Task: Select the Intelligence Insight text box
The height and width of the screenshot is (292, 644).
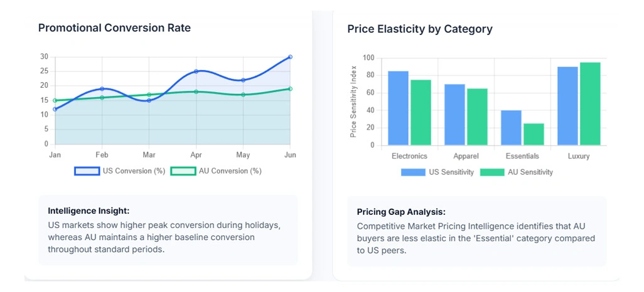Action: point(168,230)
